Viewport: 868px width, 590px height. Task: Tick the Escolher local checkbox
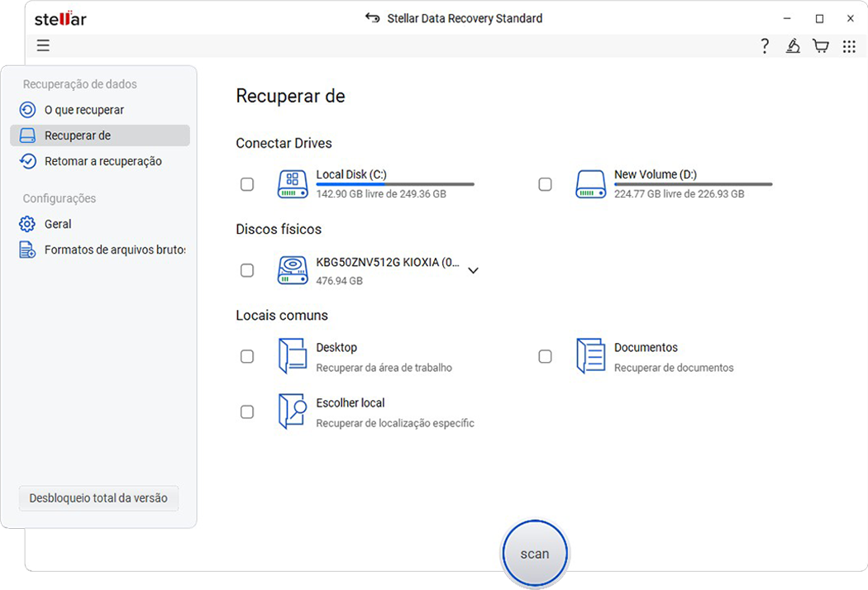coord(247,412)
